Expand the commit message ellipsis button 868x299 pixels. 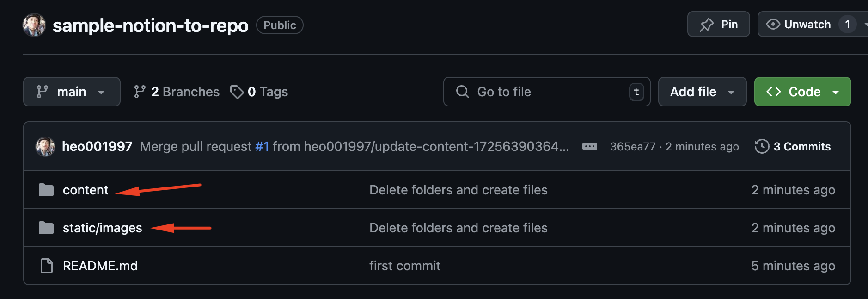589,146
